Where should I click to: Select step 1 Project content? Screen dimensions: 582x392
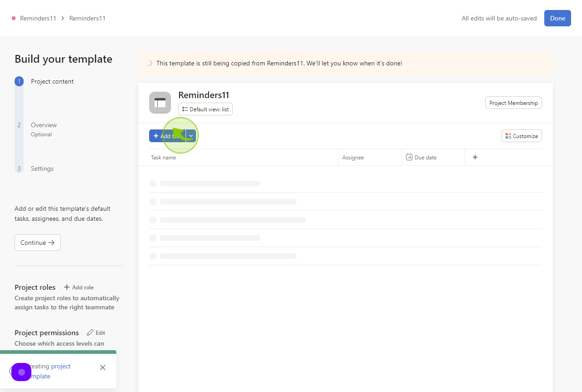(52, 81)
